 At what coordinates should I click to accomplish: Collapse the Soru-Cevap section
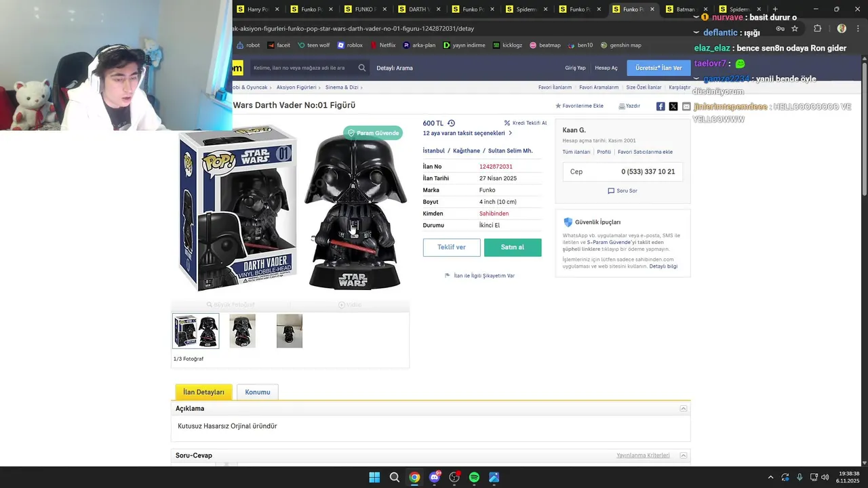(x=684, y=455)
